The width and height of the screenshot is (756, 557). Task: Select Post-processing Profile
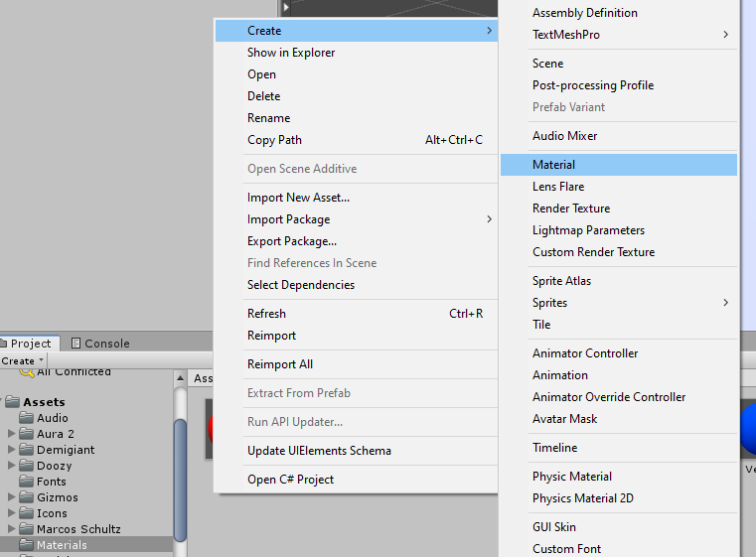coord(619,85)
